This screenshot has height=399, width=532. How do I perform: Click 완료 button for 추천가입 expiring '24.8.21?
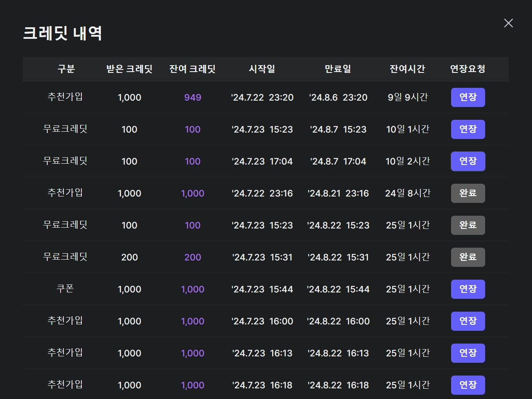tap(468, 193)
